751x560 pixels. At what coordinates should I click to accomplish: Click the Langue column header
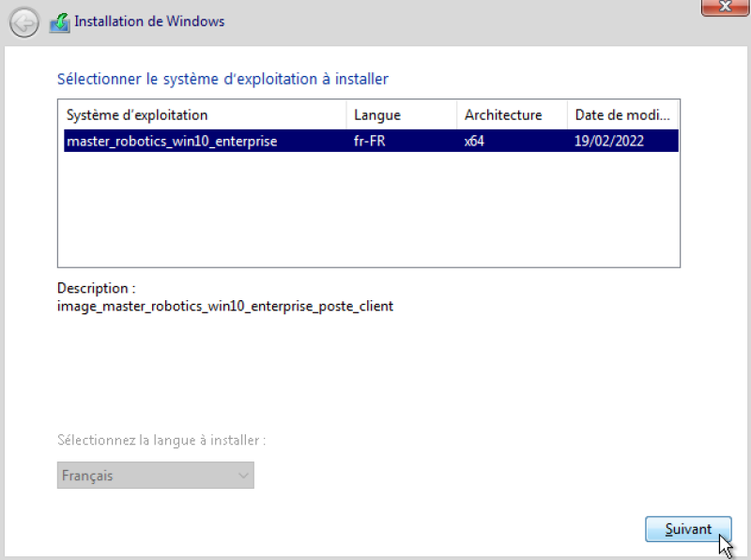(402, 114)
